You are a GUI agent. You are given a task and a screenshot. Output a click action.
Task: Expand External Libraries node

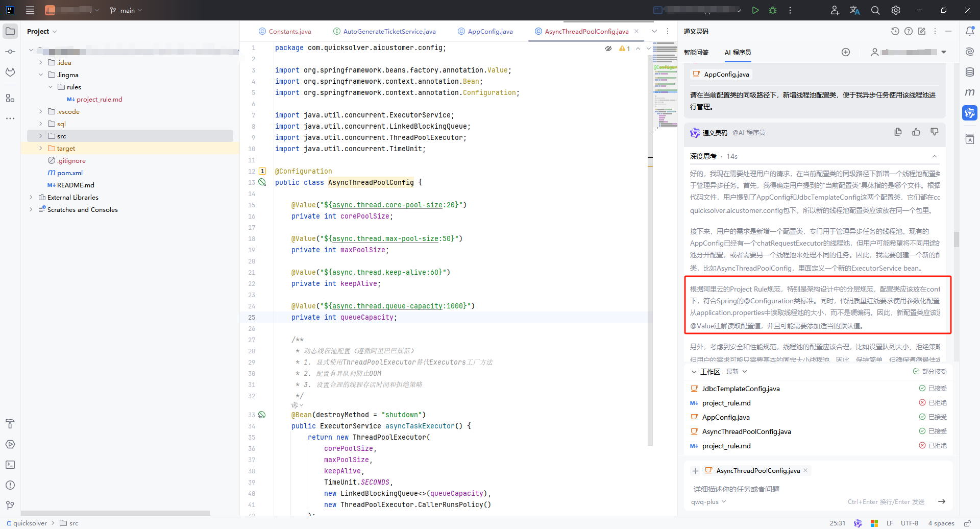coord(31,197)
